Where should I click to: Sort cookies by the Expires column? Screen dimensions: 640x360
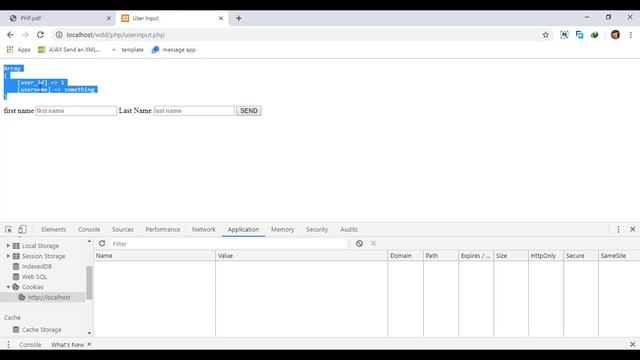pos(476,256)
